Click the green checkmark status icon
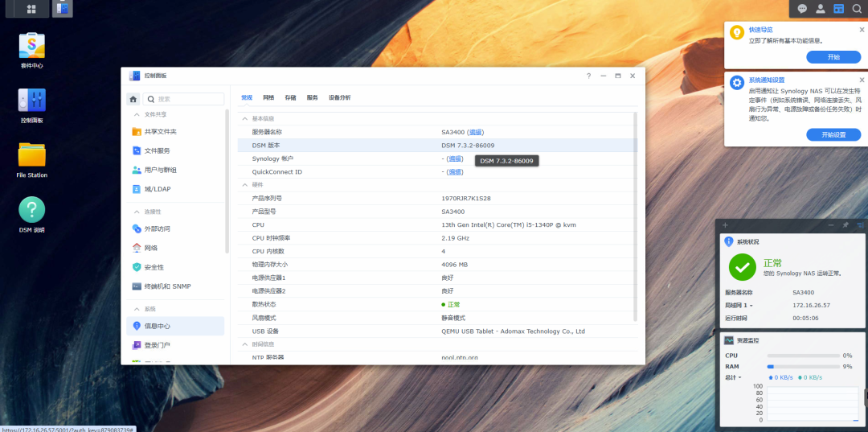Image resolution: width=868 pixels, height=432 pixels. coord(743,267)
